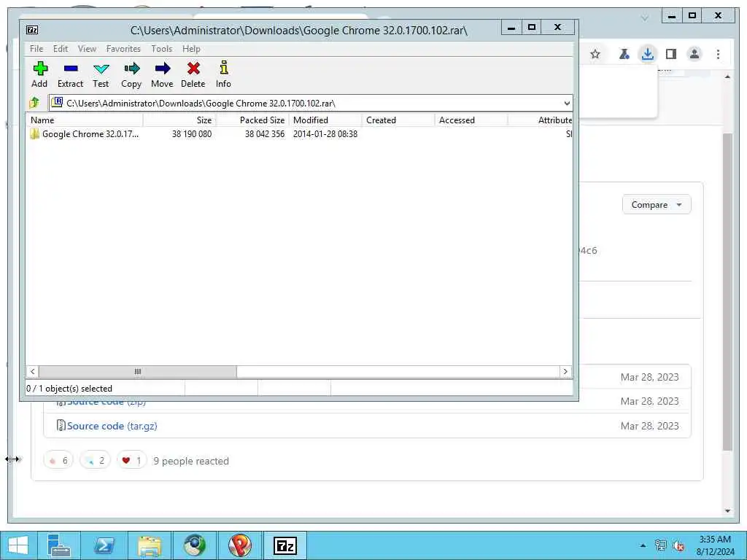Expand the Compare dropdown on the page
The width and height of the screenshot is (747, 560).
tap(656, 205)
